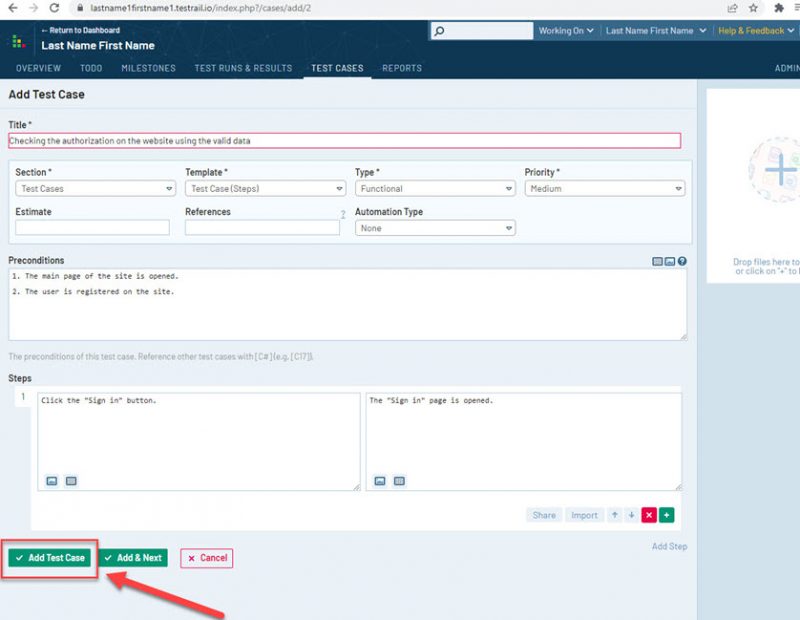Add a new step with the green plus icon
The image size is (800, 620).
666,515
